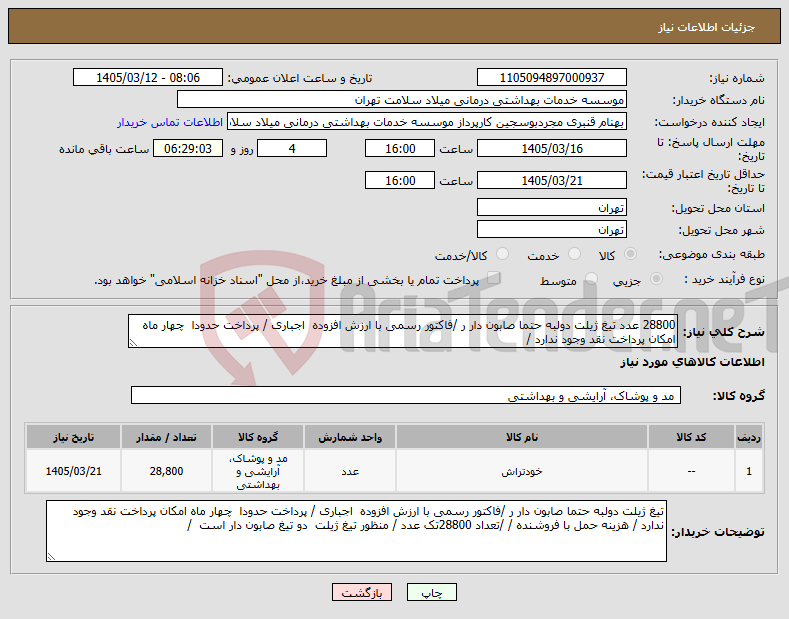Screen dimensions: 789x619
Task: Toggle the اسناد خزانه اسلامی payment checkbox
Action: point(494,278)
